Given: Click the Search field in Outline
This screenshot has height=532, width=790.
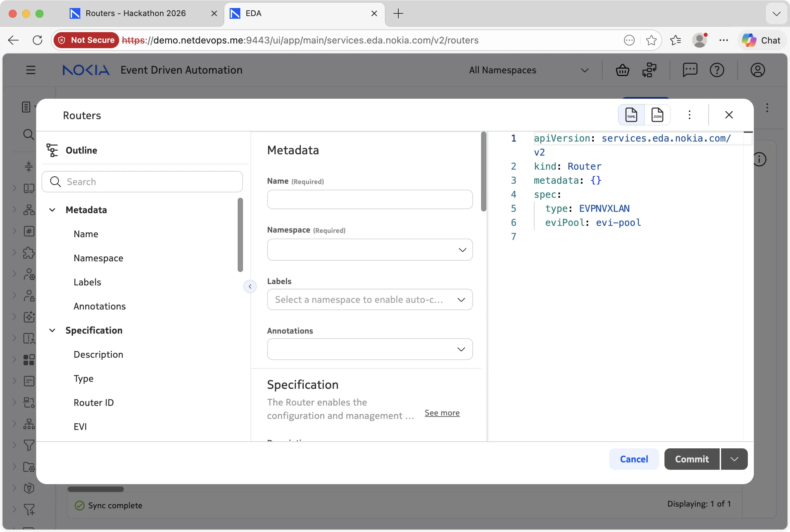Looking at the screenshot, I should point(142,182).
